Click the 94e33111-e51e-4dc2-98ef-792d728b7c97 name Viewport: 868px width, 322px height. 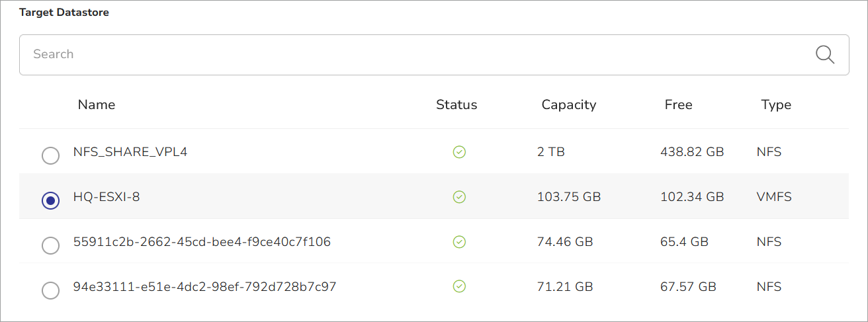pos(204,287)
